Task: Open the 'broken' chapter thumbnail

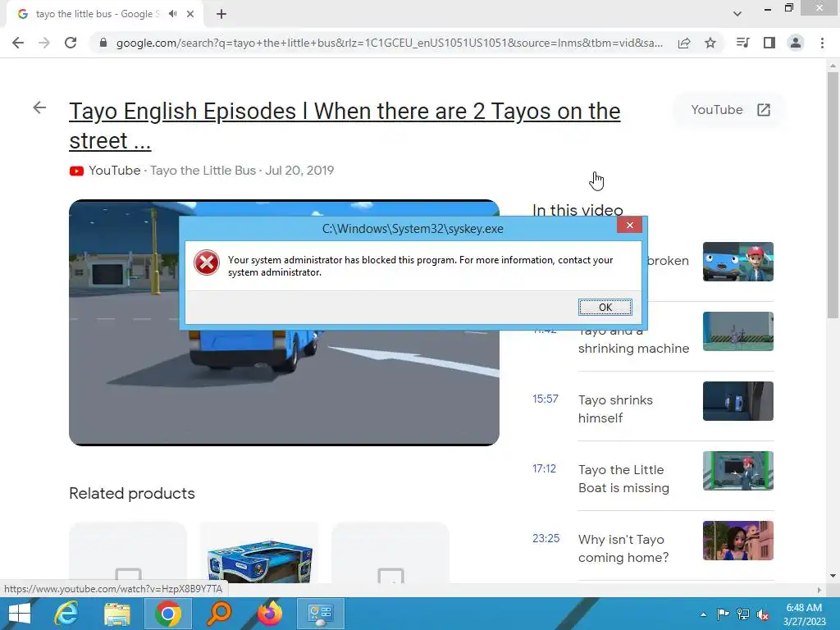Action: click(737, 262)
